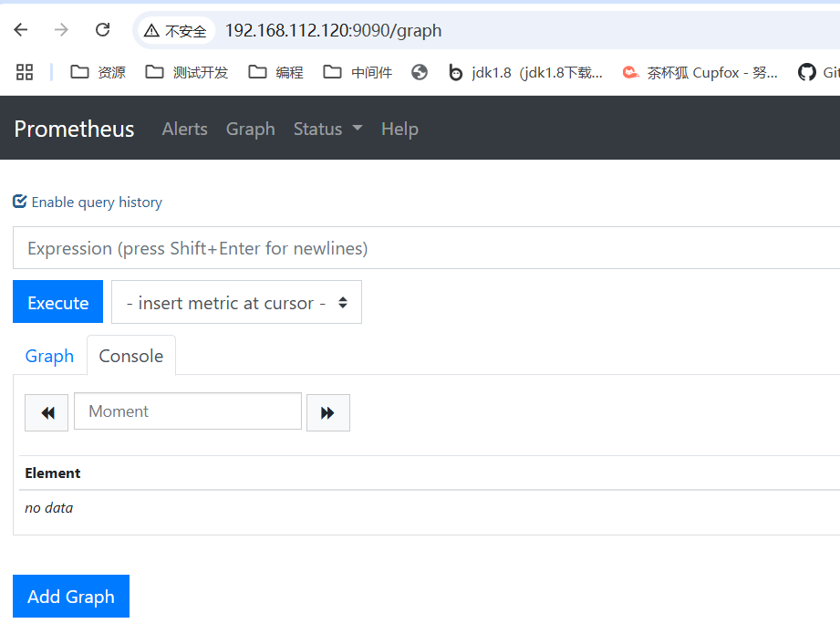Screen dimensions: 840x634
Task: Focus the Expression query input field
Action: [427, 247]
